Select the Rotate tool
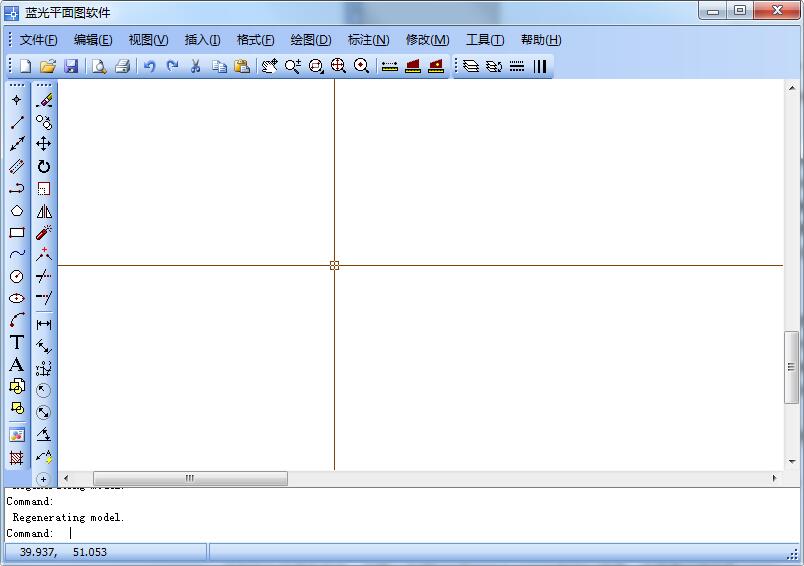This screenshot has height=566, width=804. tap(44, 167)
